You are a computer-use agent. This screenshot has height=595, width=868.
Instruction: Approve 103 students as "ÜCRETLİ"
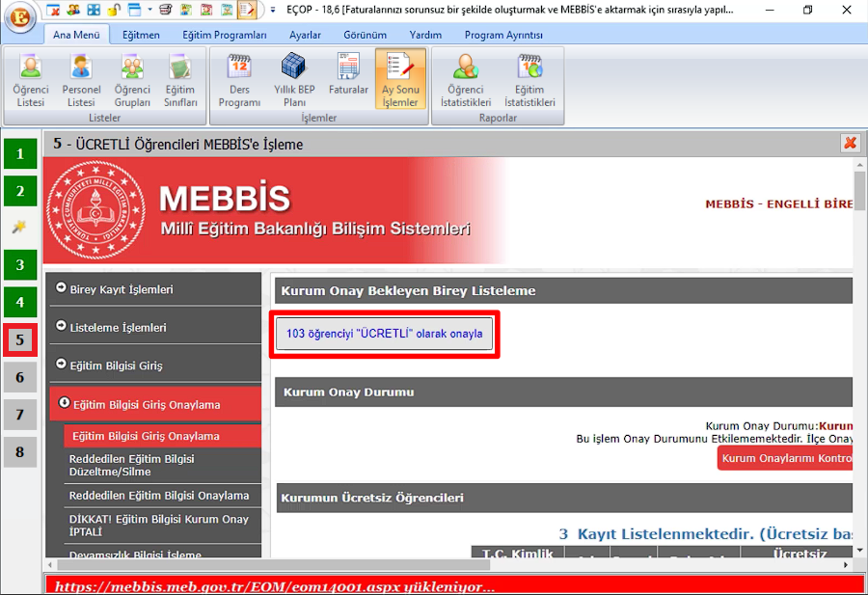click(x=384, y=334)
